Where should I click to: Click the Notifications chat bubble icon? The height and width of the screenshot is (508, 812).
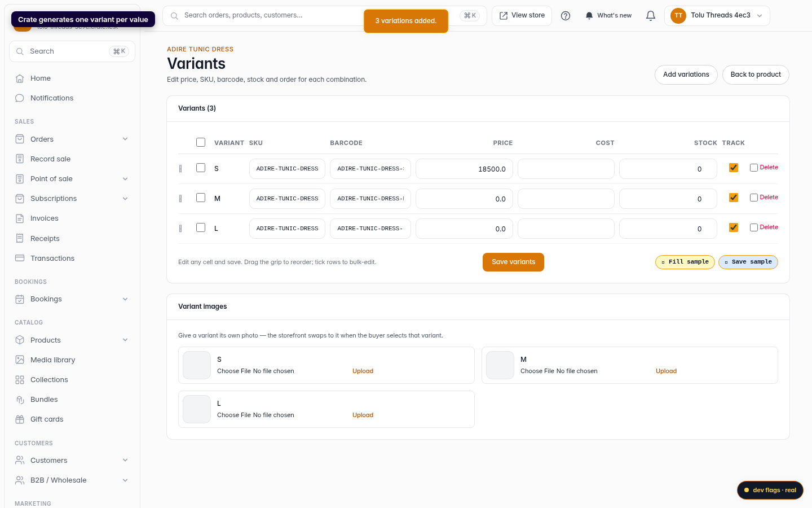point(20,98)
